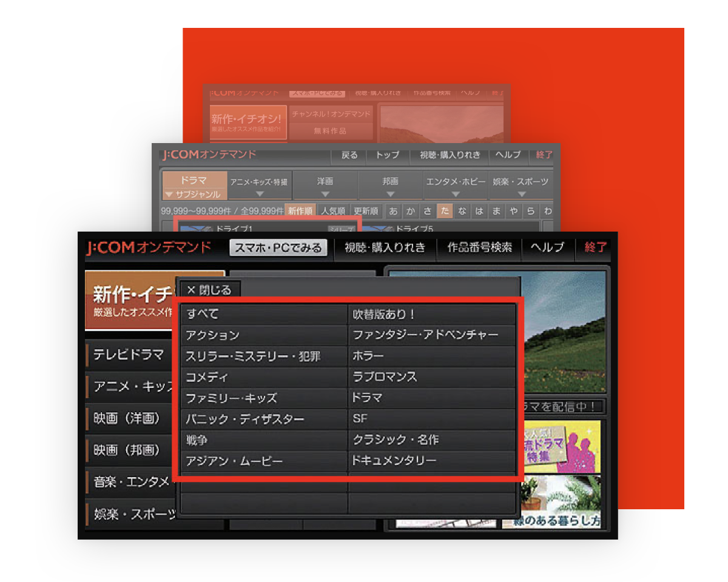Expand 洋画 tab dropdown in middle window

(325, 186)
